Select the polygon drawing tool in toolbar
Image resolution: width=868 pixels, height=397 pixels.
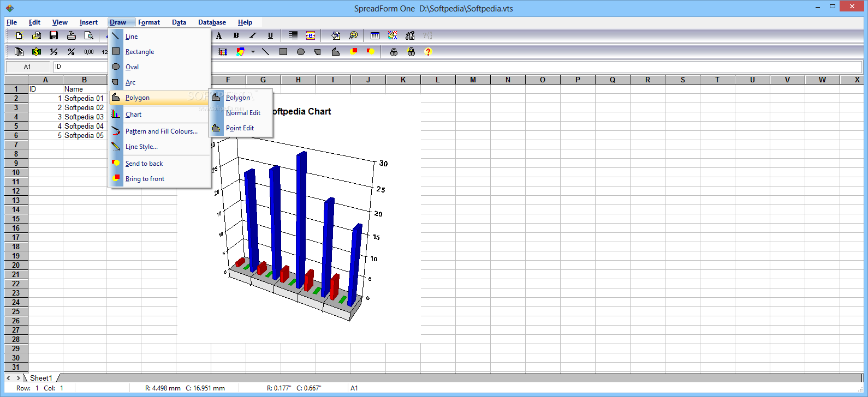(336, 52)
